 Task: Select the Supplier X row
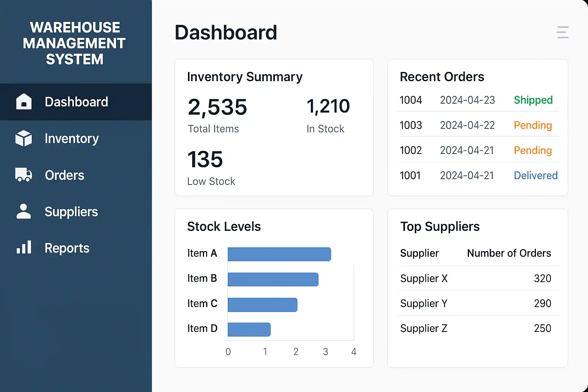pos(424,279)
